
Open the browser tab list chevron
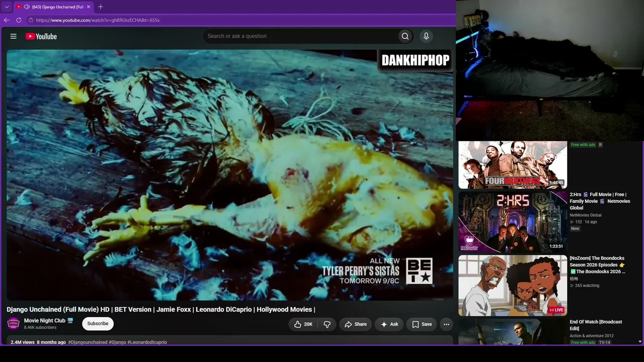click(7, 7)
